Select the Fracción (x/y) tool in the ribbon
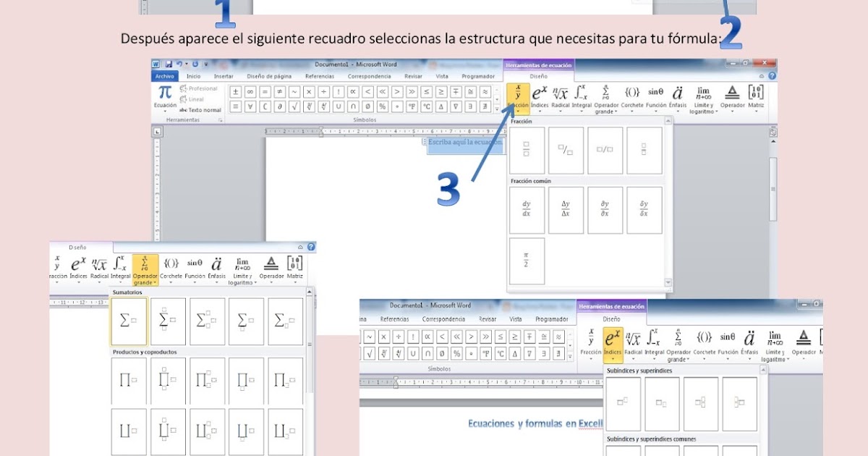Viewport: 868px width, 456px height. (x=518, y=93)
